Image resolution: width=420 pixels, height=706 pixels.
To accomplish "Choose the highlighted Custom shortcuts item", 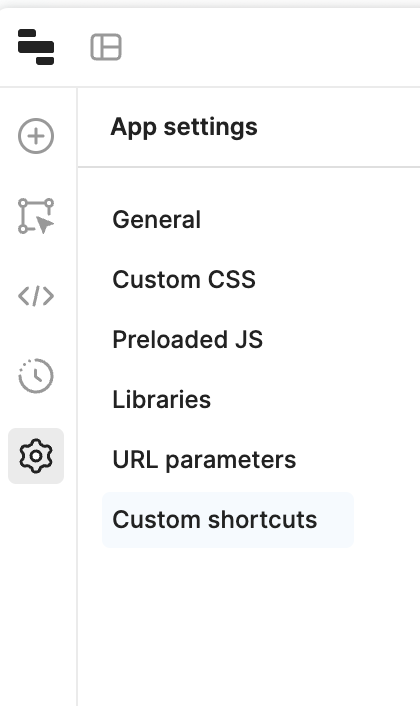I will [228, 520].
